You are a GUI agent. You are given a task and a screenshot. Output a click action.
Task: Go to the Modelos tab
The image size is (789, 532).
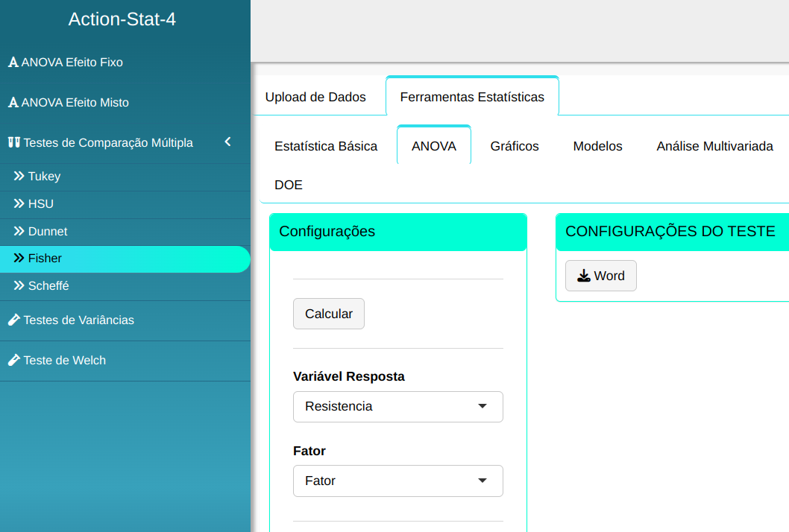[597, 147]
